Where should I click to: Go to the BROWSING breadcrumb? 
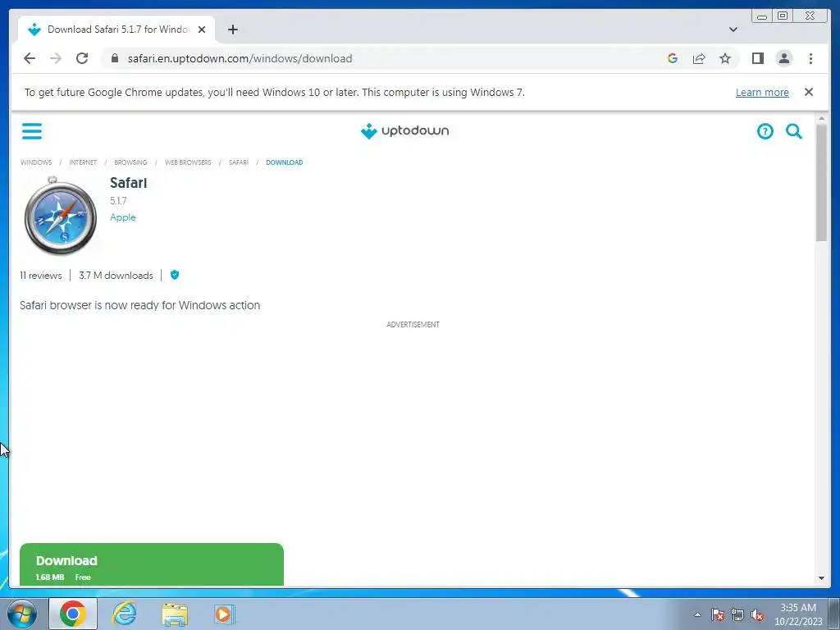[130, 162]
